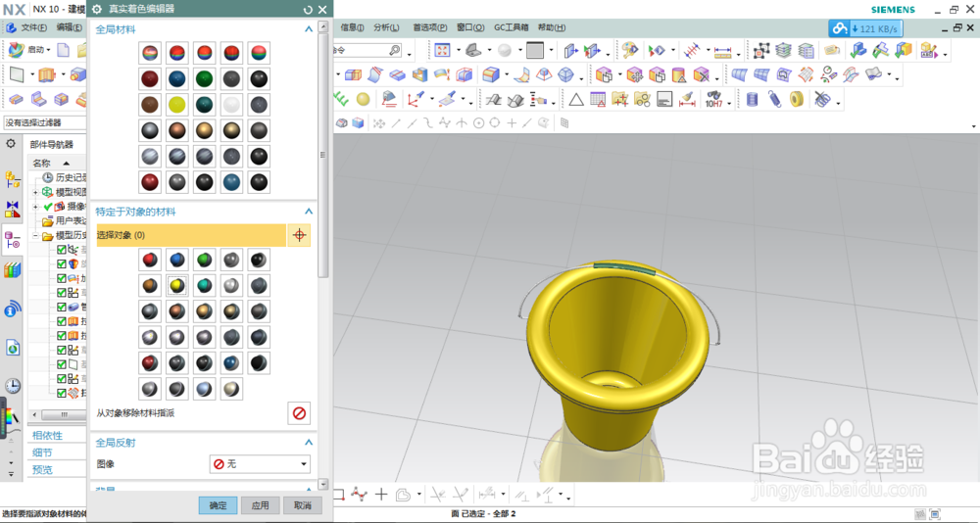
Task: Open the 首选项(P) menu
Action: coord(430,27)
